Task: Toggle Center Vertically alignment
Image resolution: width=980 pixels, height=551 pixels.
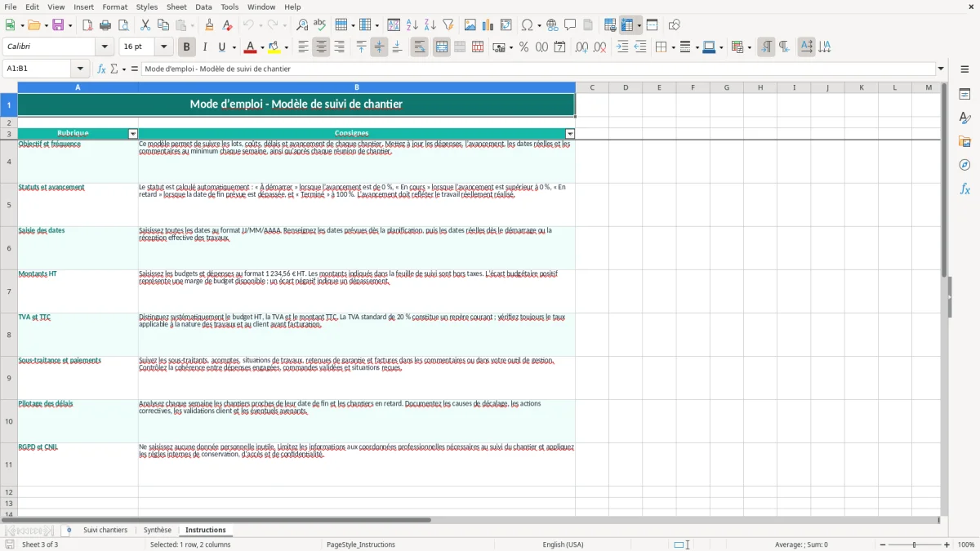Action: coord(379,47)
